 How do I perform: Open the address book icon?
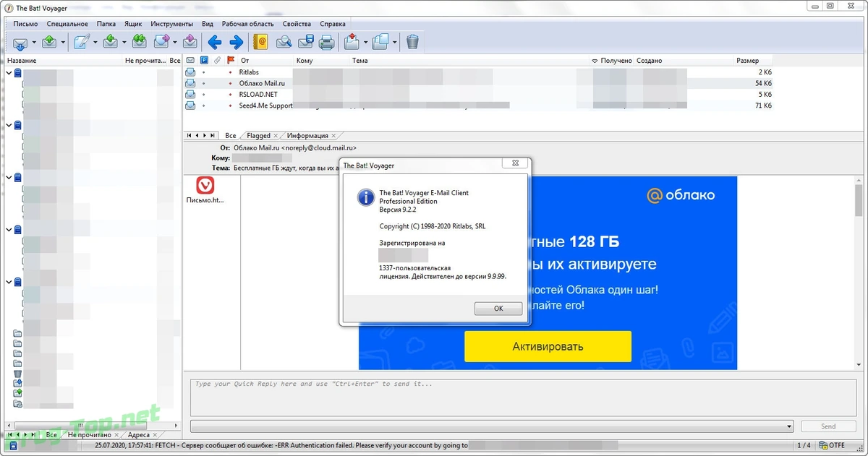click(261, 42)
